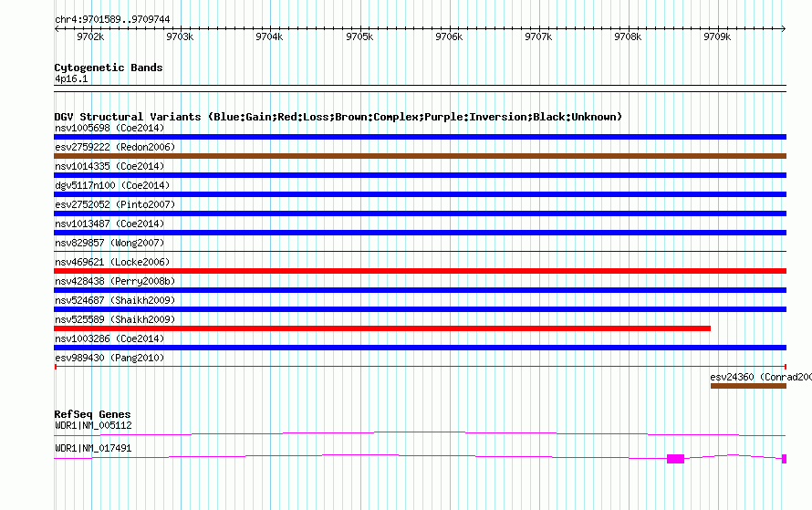Image resolution: width=812 pixels, height=510 pixels.
Task: Select the blue nsv524687 bar
Action: click(x=420, y=309)
